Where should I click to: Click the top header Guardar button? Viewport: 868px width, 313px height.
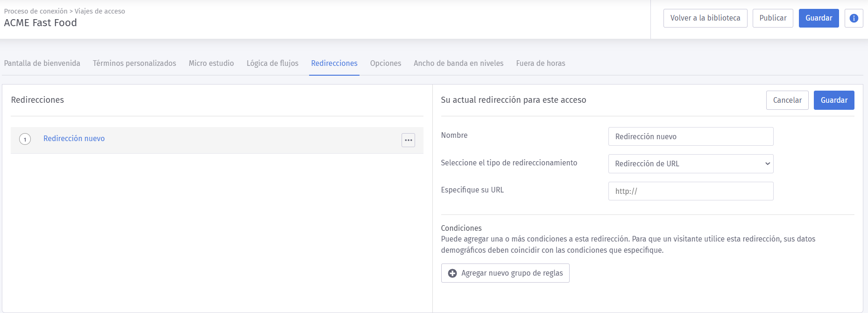[819, 18]
